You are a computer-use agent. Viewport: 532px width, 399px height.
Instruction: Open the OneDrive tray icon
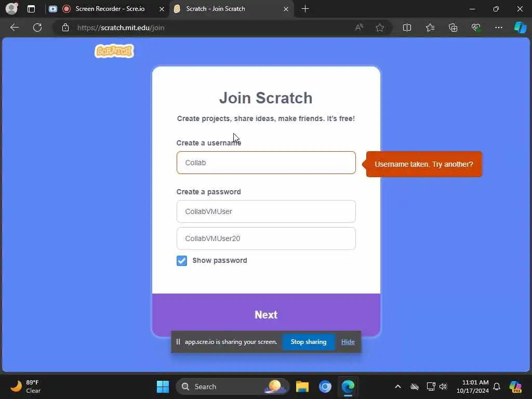414,387
